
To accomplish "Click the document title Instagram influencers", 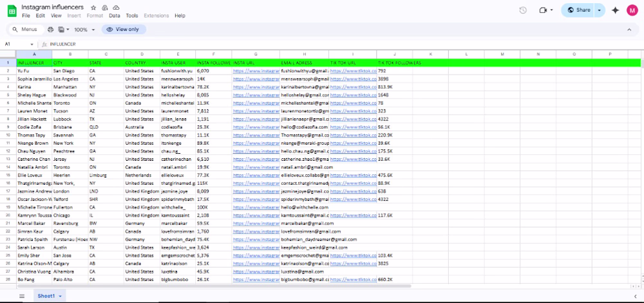I will pyautogui.click(x=52, y=7).
